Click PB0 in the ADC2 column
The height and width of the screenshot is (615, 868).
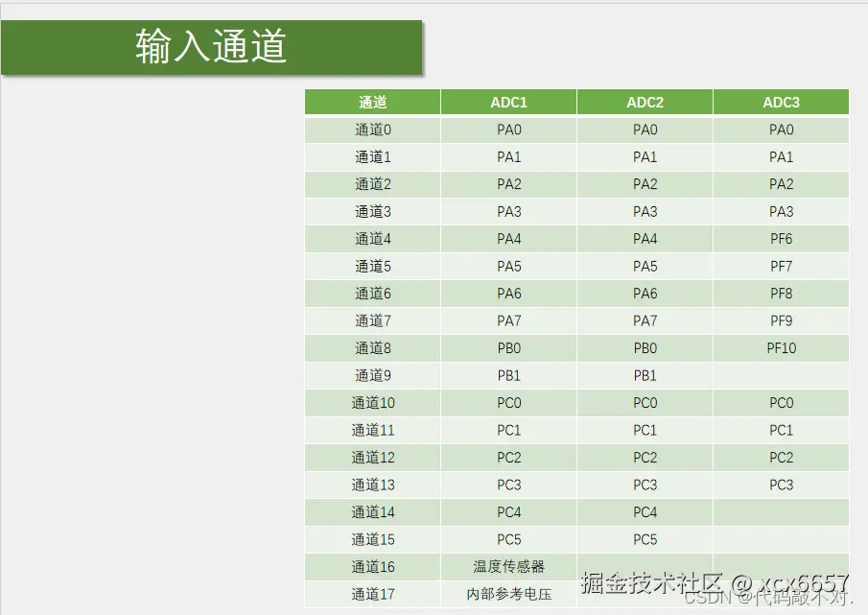645,348
